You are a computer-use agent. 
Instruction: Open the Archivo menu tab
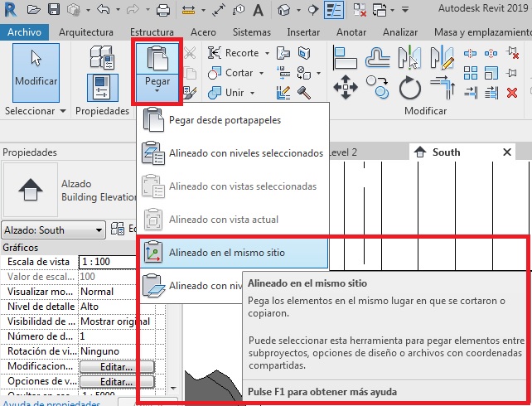pyautogui.click(x=25, y=32)
